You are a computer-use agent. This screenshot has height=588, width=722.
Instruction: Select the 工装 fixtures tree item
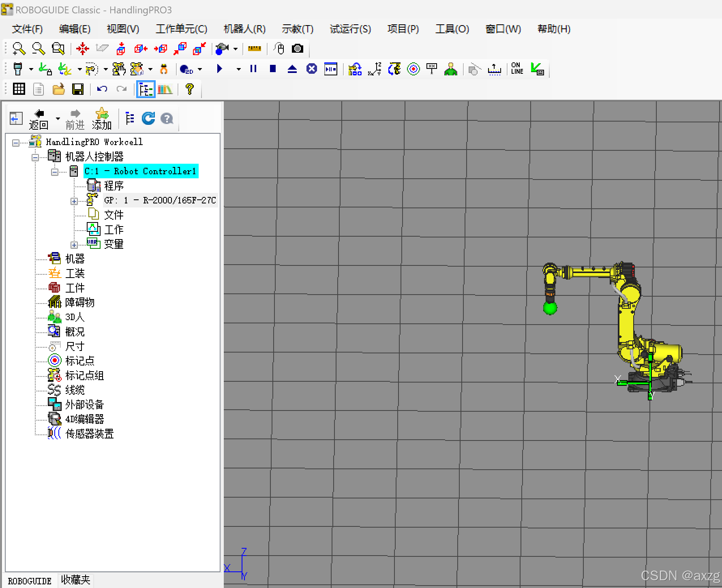tap(75, 273)
